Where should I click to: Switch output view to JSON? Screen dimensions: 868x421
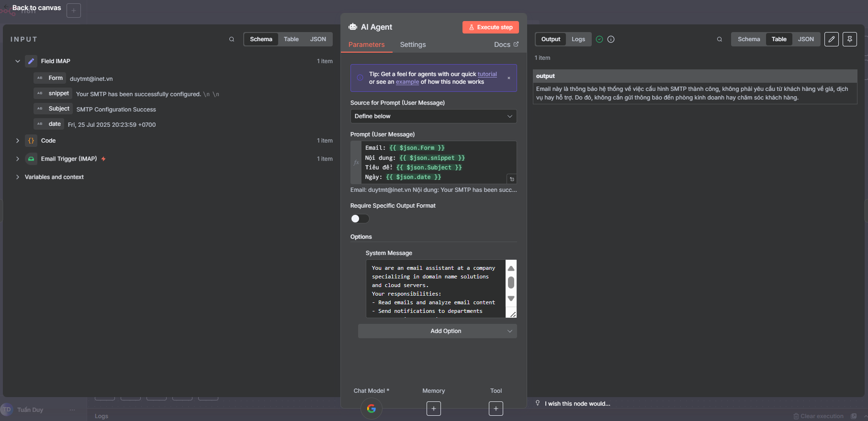coord(806,39)
